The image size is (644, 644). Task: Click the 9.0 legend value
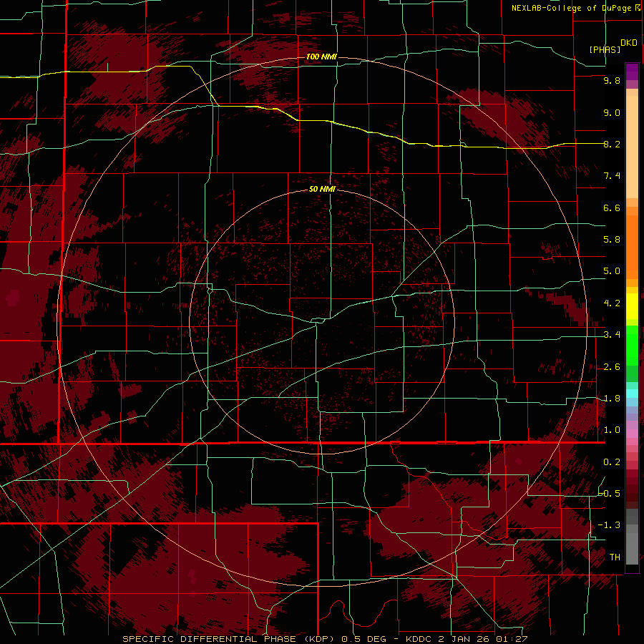(x=612, y=112)
